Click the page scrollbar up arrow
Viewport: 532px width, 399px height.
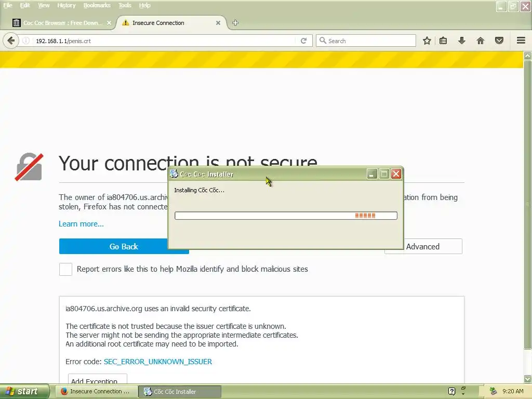coord(528,56)
